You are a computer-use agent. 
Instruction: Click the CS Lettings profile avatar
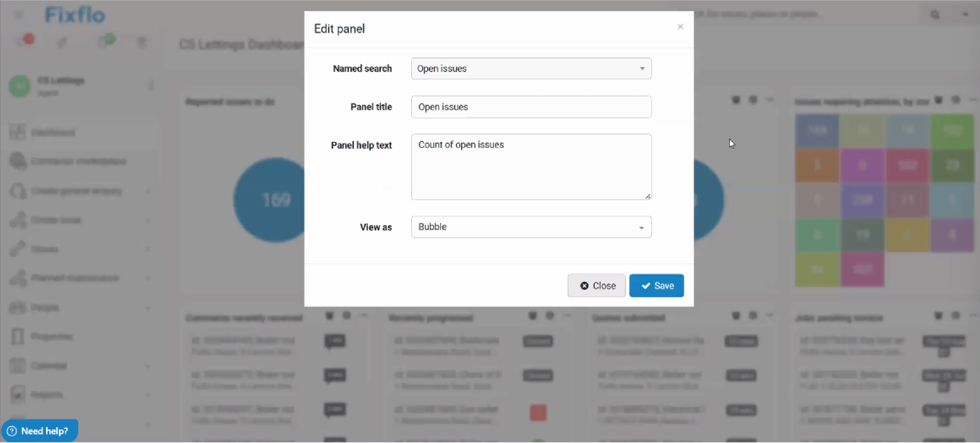(x=19, y=86)
